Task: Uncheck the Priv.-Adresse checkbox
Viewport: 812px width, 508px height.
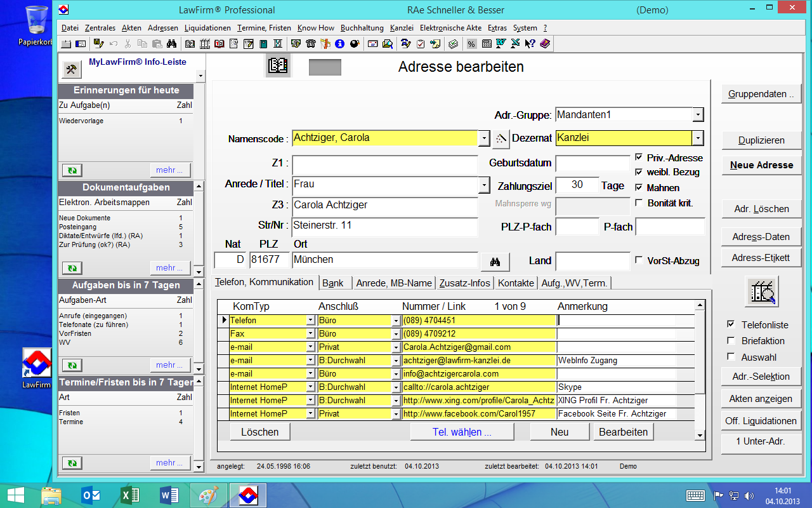Action: click(639, 157)
